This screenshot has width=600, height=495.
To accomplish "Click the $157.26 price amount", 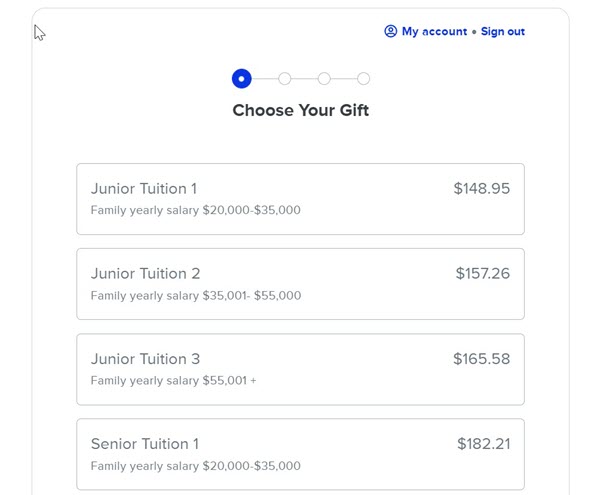I will [482, 273].
